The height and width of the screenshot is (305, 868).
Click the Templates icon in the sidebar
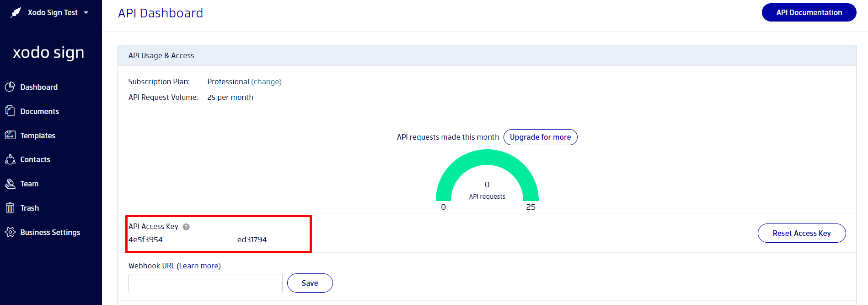(x=10, y=135)
